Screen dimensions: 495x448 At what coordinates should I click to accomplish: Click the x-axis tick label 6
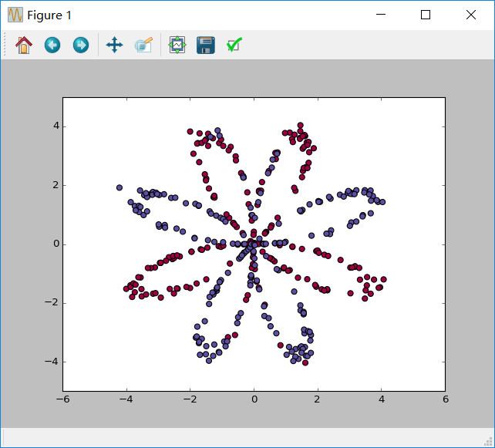(x=445, y=399)
